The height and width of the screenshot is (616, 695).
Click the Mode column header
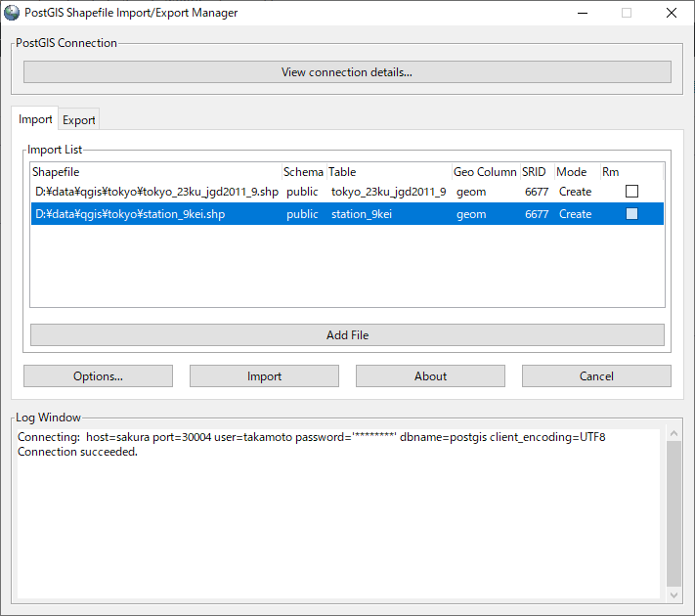coord(577,172)
